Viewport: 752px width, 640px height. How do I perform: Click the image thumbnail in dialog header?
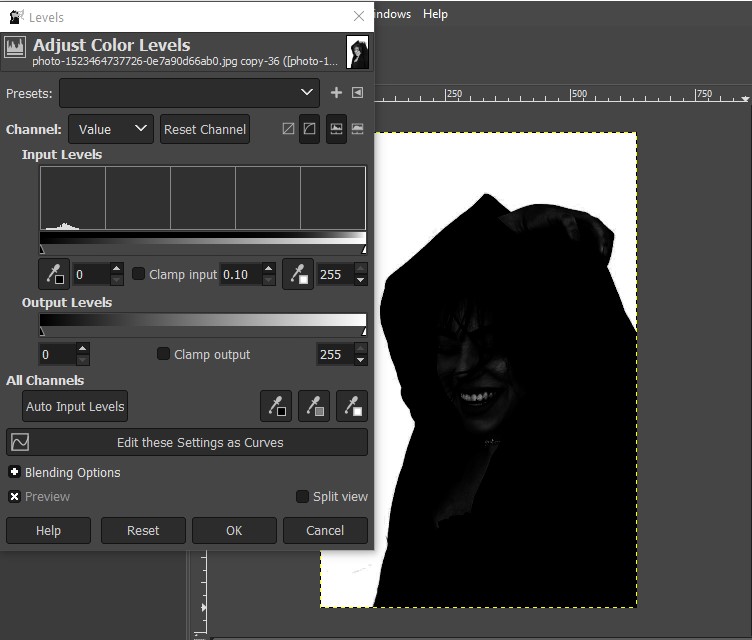pyautogui.click(x=357, y=52)
